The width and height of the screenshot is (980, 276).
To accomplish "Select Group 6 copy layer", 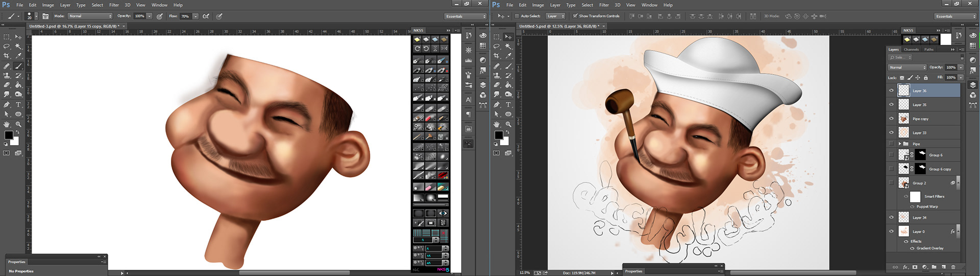I will tap(923, 169).
